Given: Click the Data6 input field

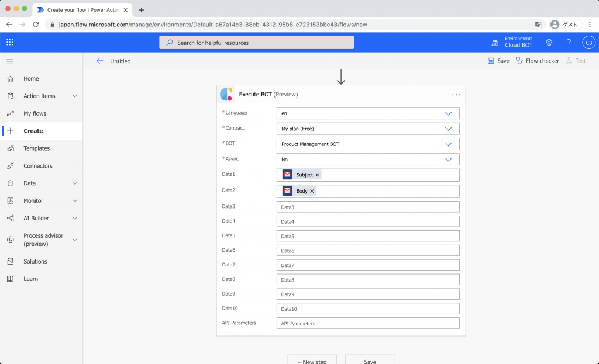Looking at the screenshot, I should (368, 250).
